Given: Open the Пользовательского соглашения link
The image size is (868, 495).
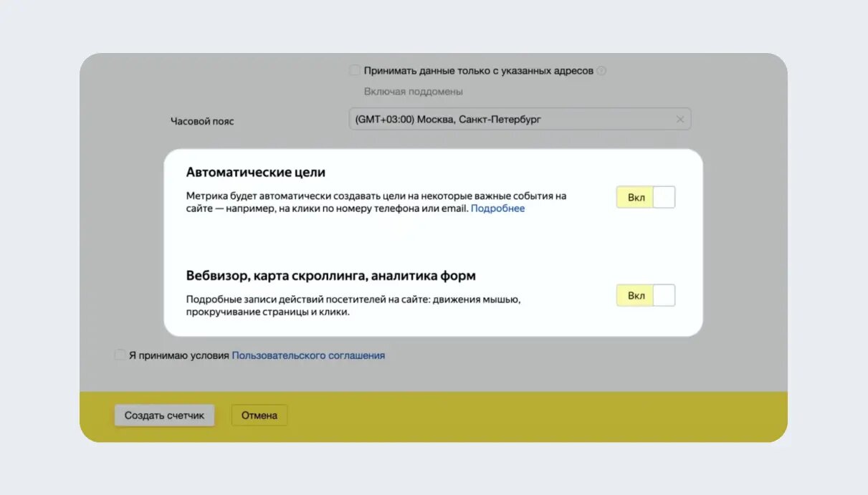Looking at the screenshot, I should pos(308,355).
